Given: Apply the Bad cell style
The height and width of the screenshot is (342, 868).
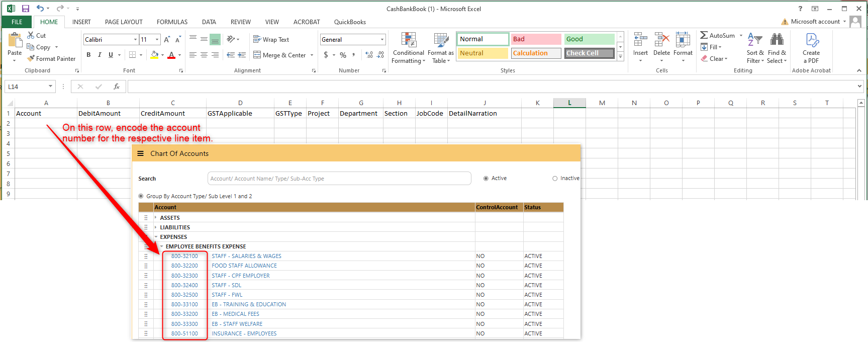Looking at the screenshot, I should point(536,39).
